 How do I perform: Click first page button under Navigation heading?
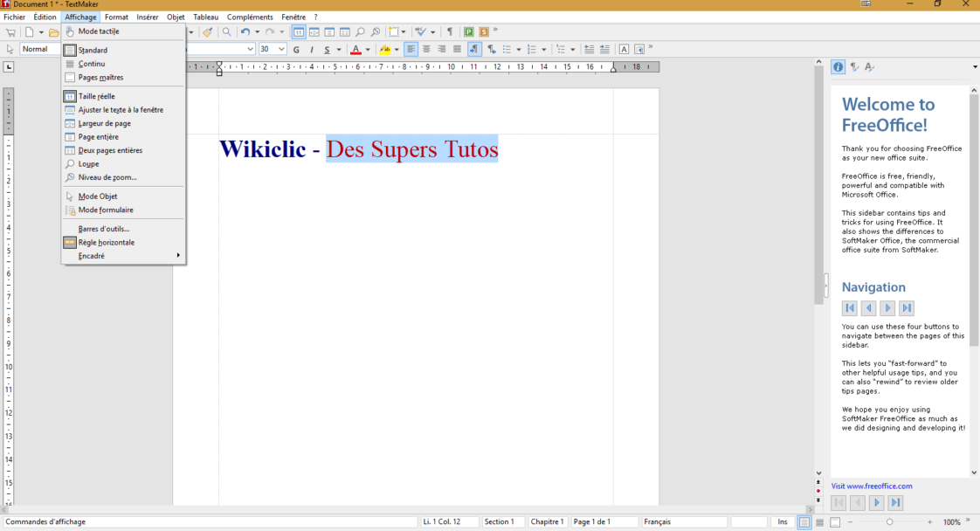[x=849, y=307]
